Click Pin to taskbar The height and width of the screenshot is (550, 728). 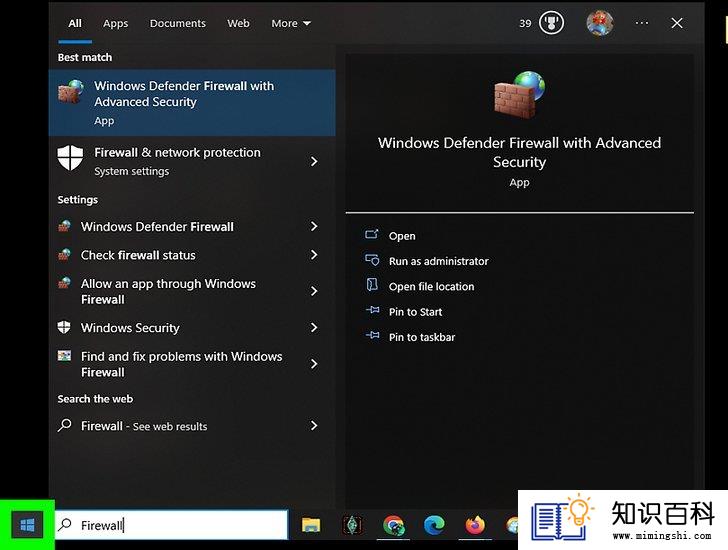422,337
